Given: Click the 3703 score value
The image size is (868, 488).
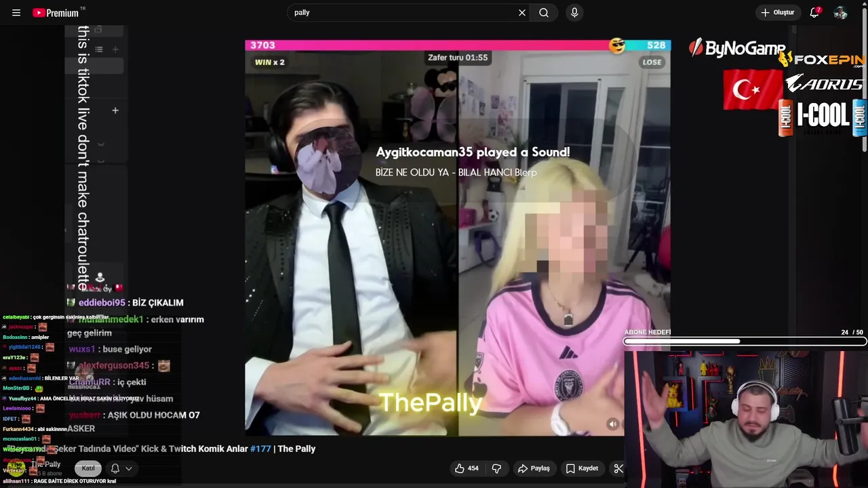Looking at the screenshot, I should (262, 45).
